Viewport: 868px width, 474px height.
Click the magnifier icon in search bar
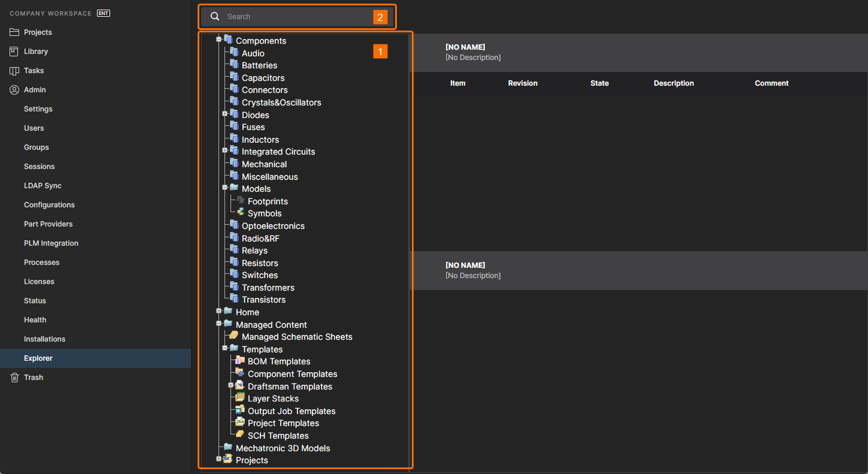coord(215,17)
